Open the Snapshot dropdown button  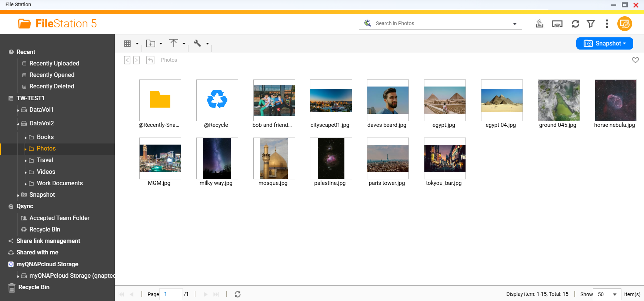pos(605,43)
